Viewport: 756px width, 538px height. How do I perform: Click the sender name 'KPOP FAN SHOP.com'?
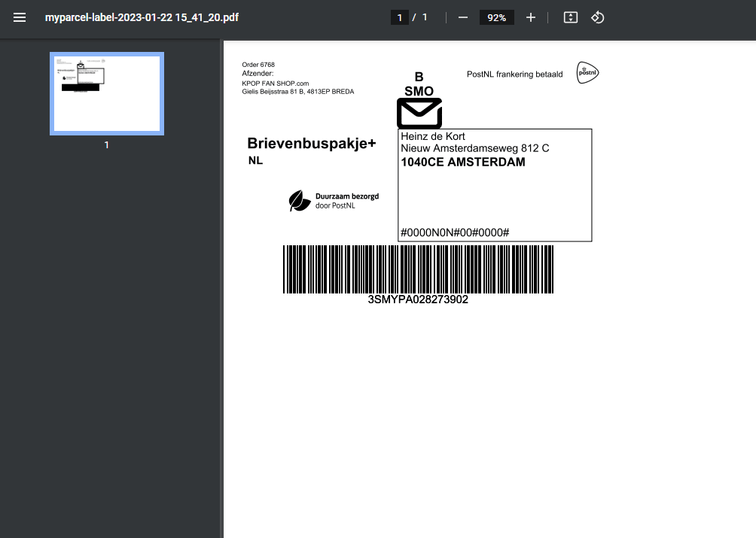pos(276,84)
